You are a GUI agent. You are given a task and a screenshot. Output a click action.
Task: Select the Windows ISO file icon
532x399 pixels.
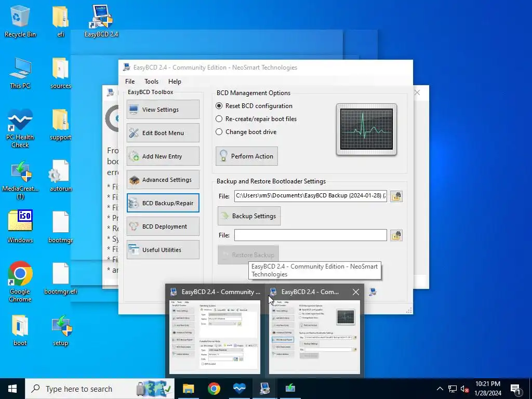pos(20,227)
